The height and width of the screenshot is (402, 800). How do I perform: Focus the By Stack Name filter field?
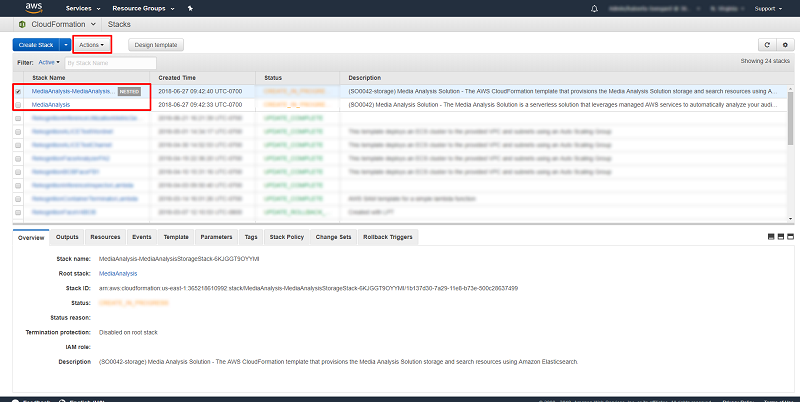click(x=111, y=63)
